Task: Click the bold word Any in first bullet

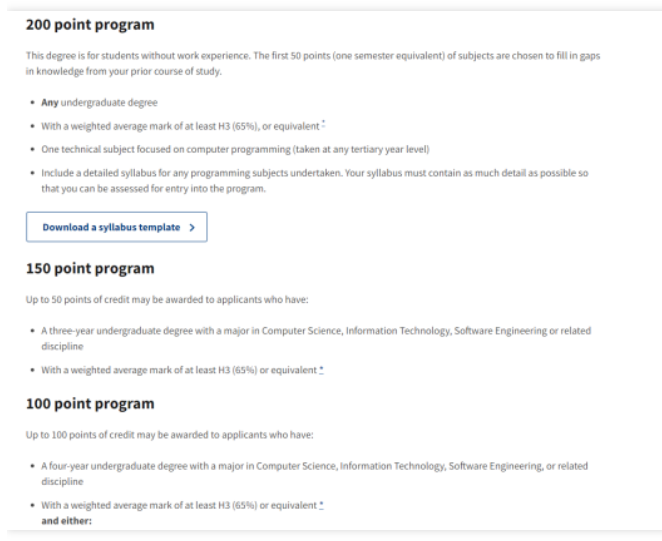Action: 49,103
